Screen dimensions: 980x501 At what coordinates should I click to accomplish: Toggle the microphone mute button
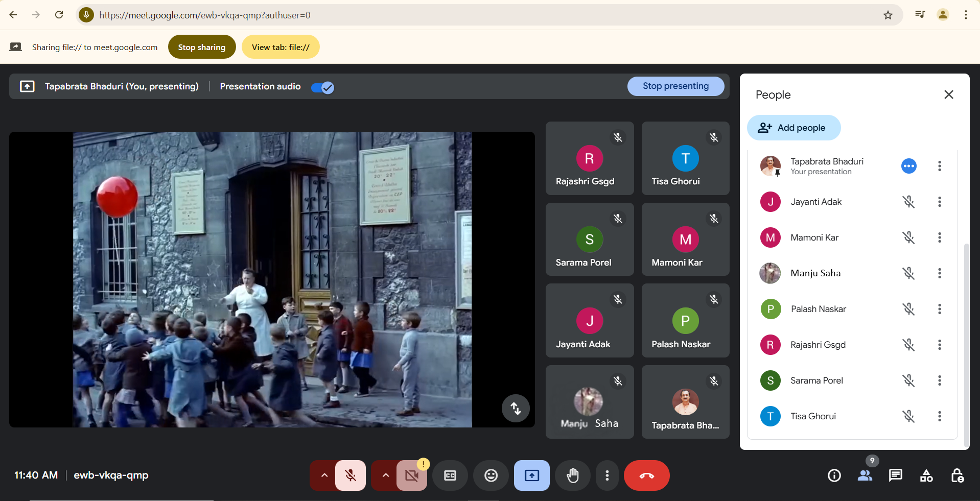point(351,475)
